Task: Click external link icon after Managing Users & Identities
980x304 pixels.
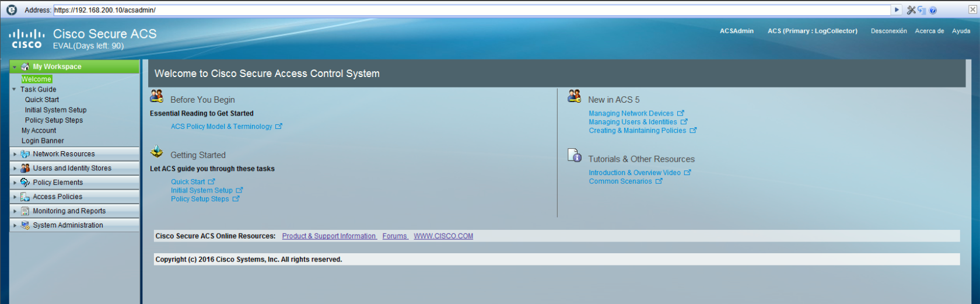Action: click(x=684, y=122)
